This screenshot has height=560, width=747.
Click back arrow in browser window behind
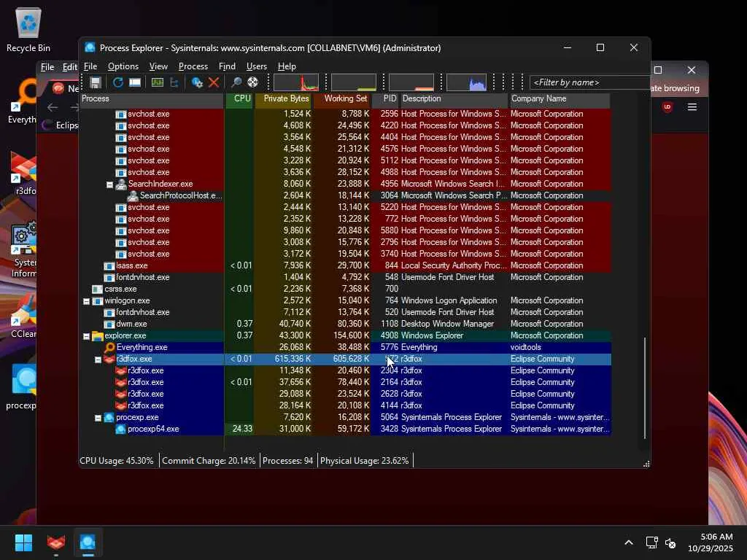pos(53,107)
